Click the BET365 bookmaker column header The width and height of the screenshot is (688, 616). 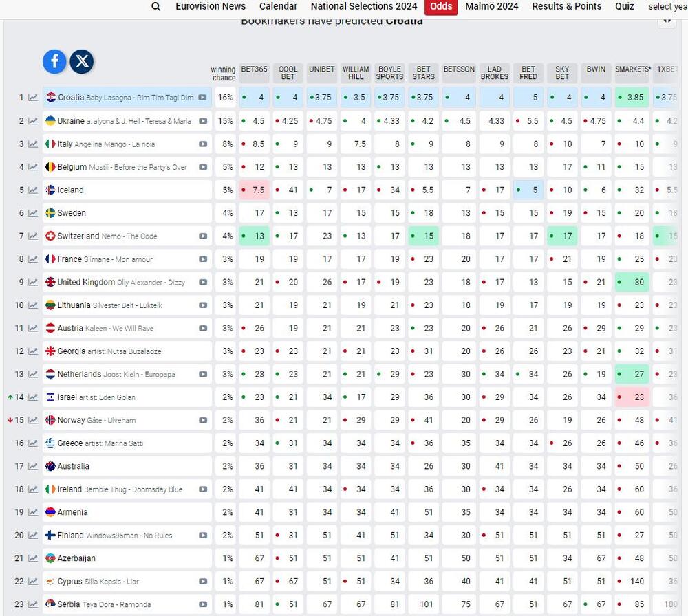(254, 69)
